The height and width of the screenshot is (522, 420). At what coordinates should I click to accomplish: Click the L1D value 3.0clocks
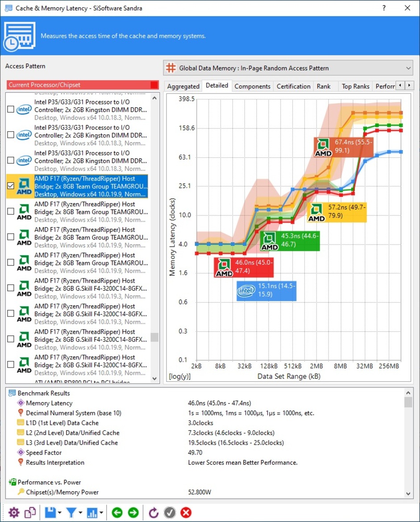(x=200, y=423)
